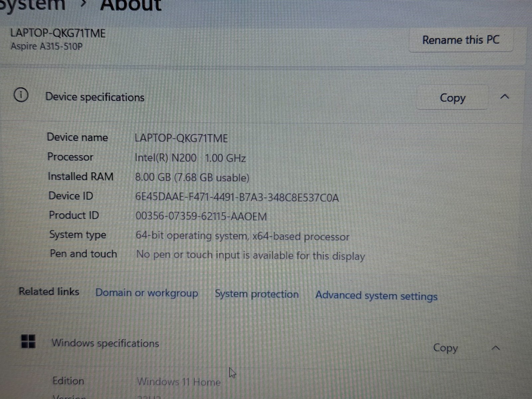This screenshot has height=399, width=532.
Task: Click the Rename this PC button
Action: [x=461, y=40]
